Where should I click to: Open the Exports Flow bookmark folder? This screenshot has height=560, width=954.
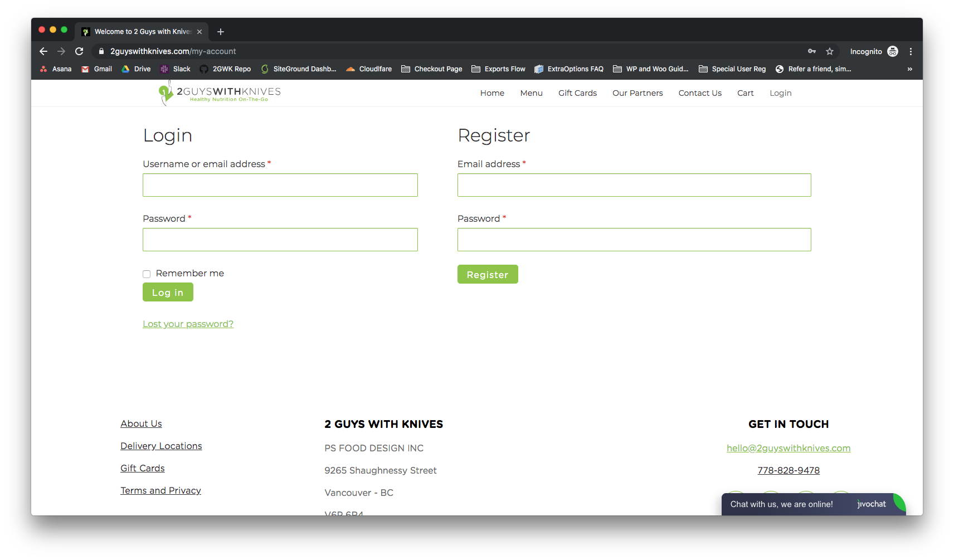(x=498, y=69)
